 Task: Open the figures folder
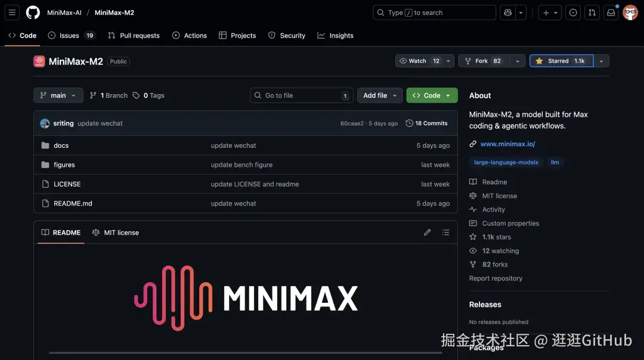[x=64, y=165]
